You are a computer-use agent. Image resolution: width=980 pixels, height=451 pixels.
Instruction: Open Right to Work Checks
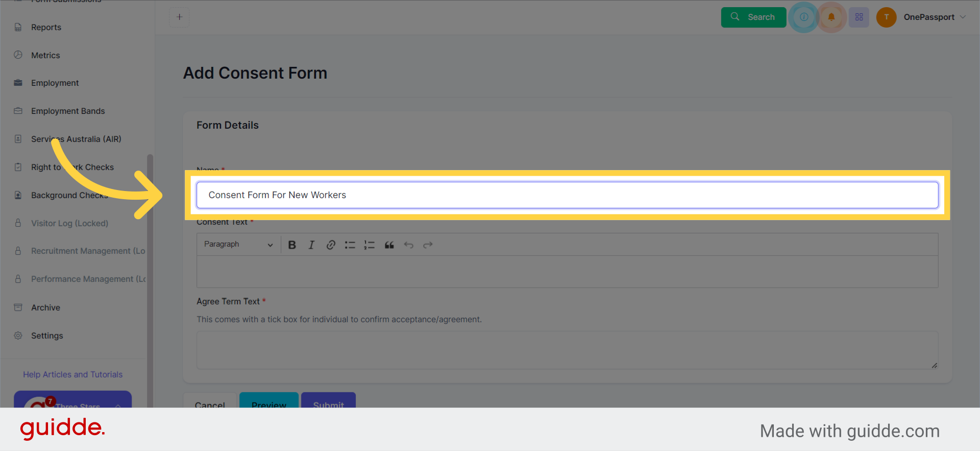click(72, 167)
